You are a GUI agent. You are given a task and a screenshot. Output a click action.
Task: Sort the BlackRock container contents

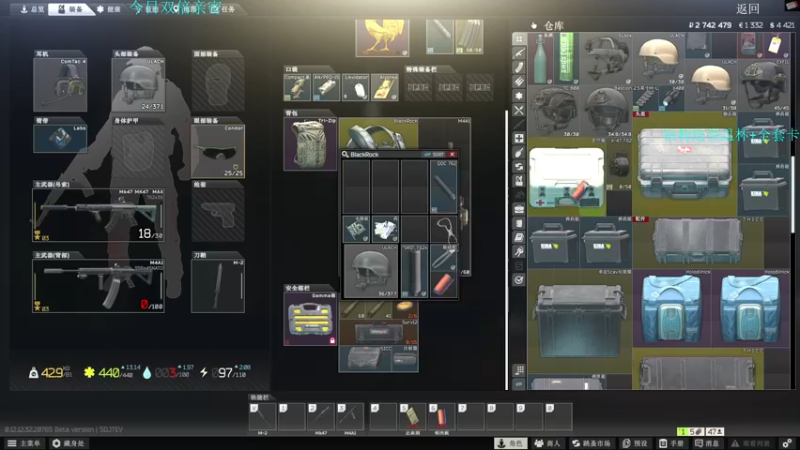[435, 154]
